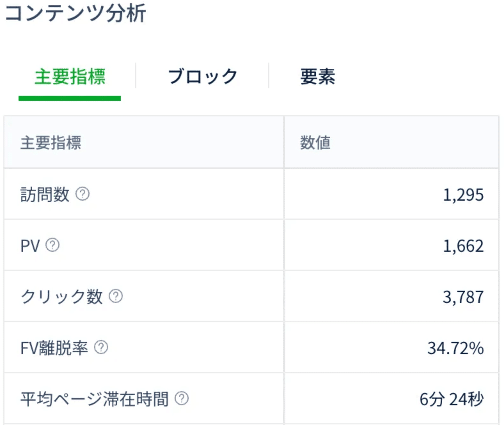The height and width of the screenshot is (425, 504).
Task: Click the コンテンツ分析 heading
Action: click(x=76, y=13)
